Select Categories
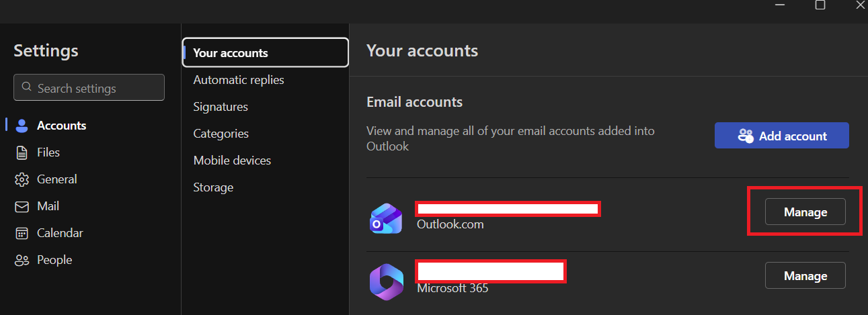 pos(221,134)
